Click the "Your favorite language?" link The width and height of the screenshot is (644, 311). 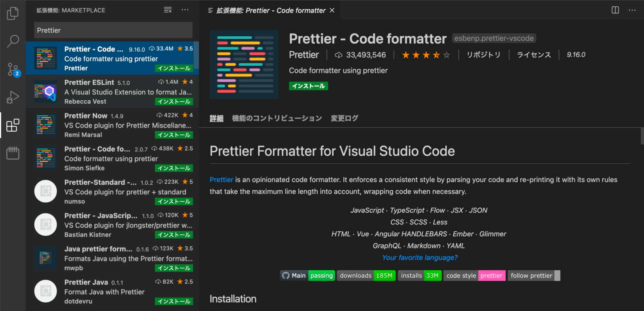pyautogui.click(x=420, y=257)
